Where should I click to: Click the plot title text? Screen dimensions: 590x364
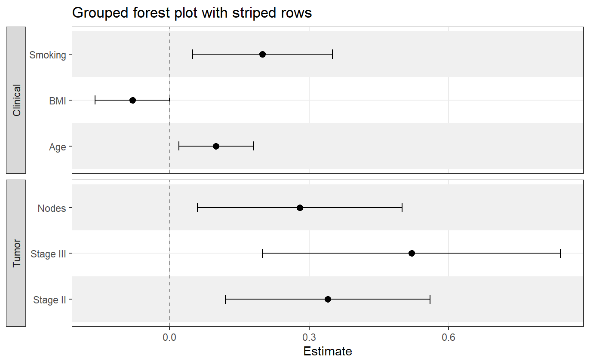(x=192, y=13)
